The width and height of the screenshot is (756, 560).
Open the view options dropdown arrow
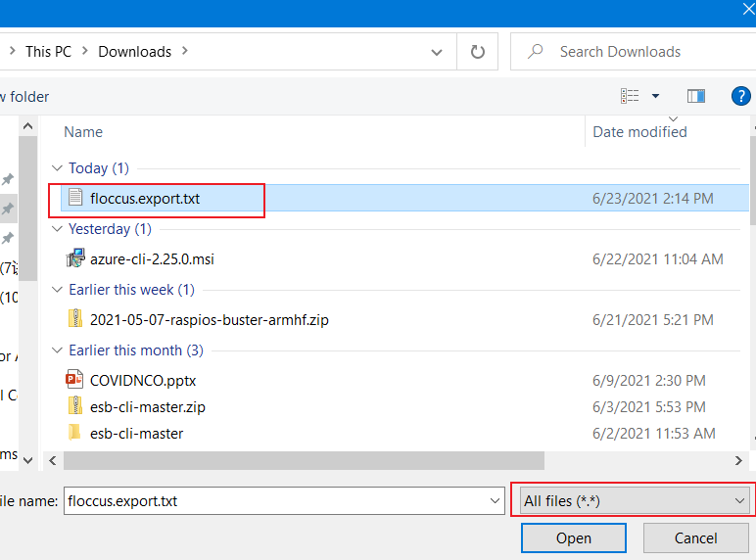655,96
